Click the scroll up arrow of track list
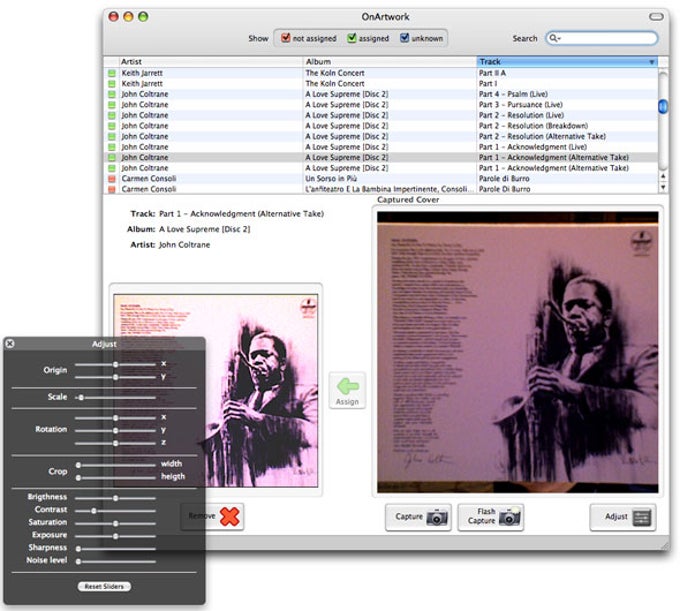Image resolution: width=680 pixels, height=611 pixels. coord(663,176)
